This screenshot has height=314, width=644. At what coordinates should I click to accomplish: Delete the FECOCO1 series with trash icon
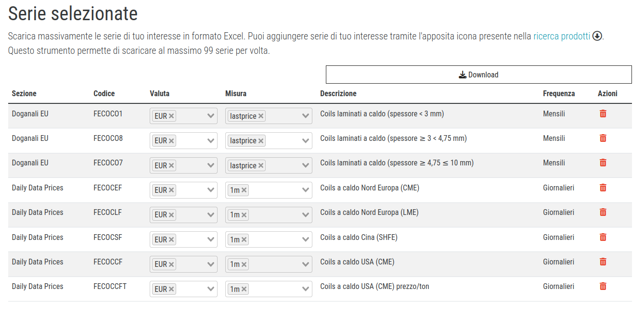(x=603, y=113)
